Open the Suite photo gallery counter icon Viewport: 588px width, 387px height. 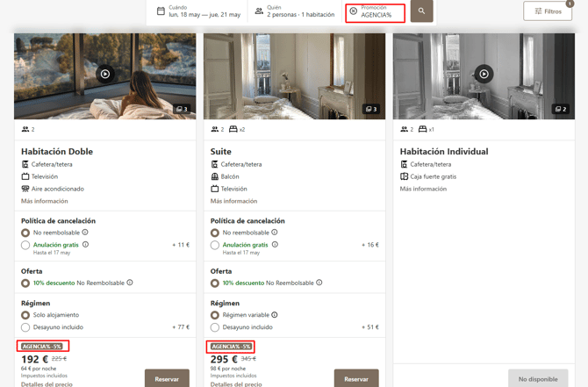point(371,109)
